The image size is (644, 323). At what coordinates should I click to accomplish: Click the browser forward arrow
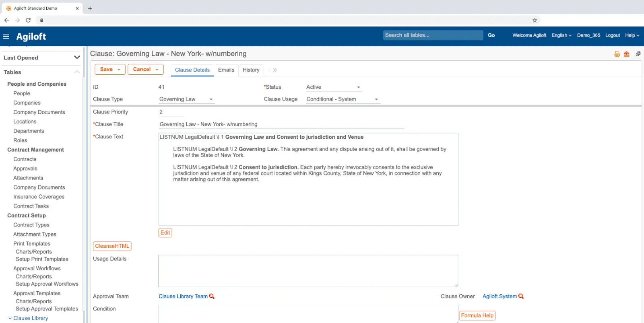point(17,20)
